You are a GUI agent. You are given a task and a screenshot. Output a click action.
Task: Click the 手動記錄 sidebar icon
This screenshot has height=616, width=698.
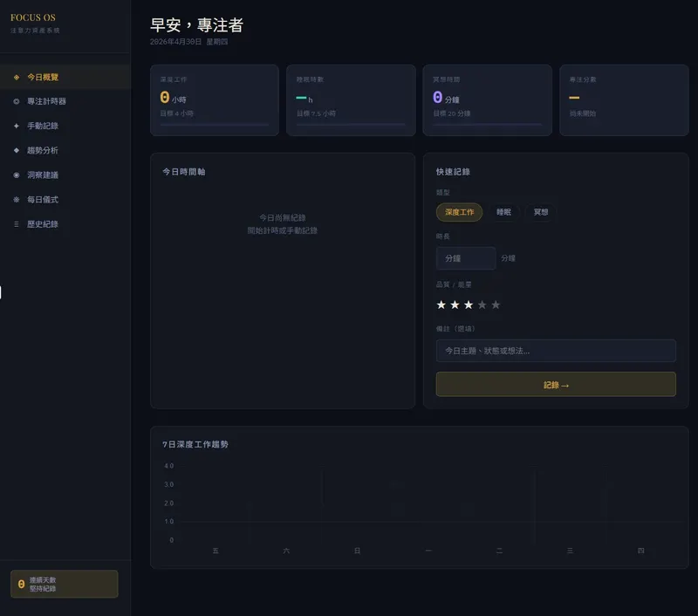(17, 126)
